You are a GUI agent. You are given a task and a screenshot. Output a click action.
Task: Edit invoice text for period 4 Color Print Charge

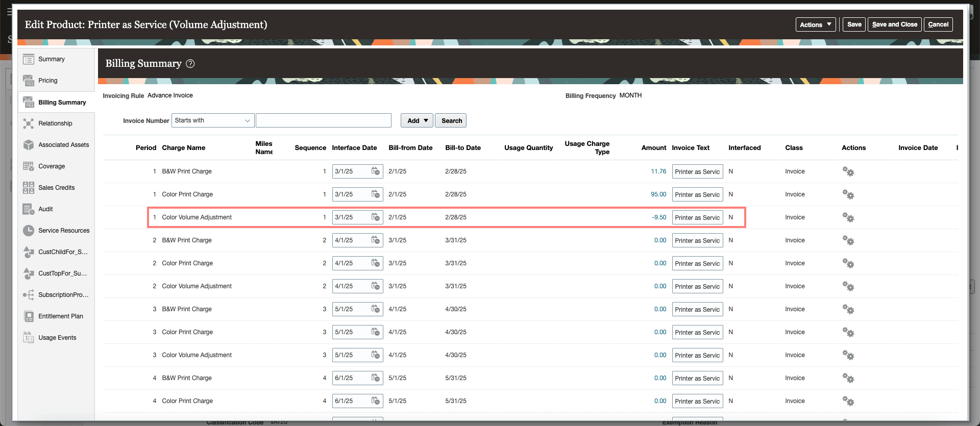tap(697, 401)
